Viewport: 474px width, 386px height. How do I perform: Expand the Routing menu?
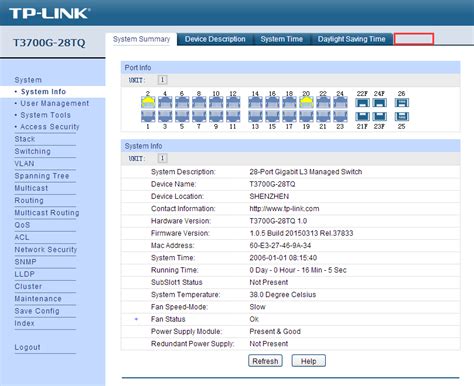pyautogui.click(x=29, y=201)
